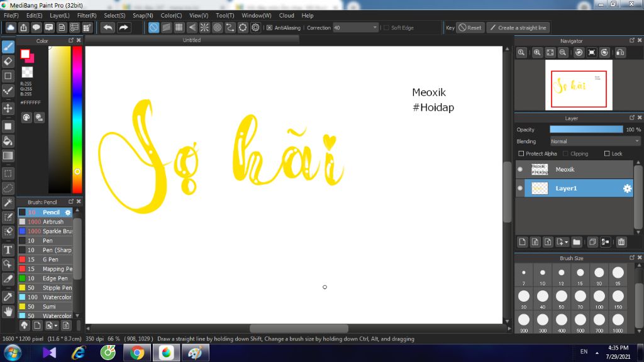Open the Layer menu
Image resolution: width=644 pixels, height=362 pixels.
click(x=60, y=16)
